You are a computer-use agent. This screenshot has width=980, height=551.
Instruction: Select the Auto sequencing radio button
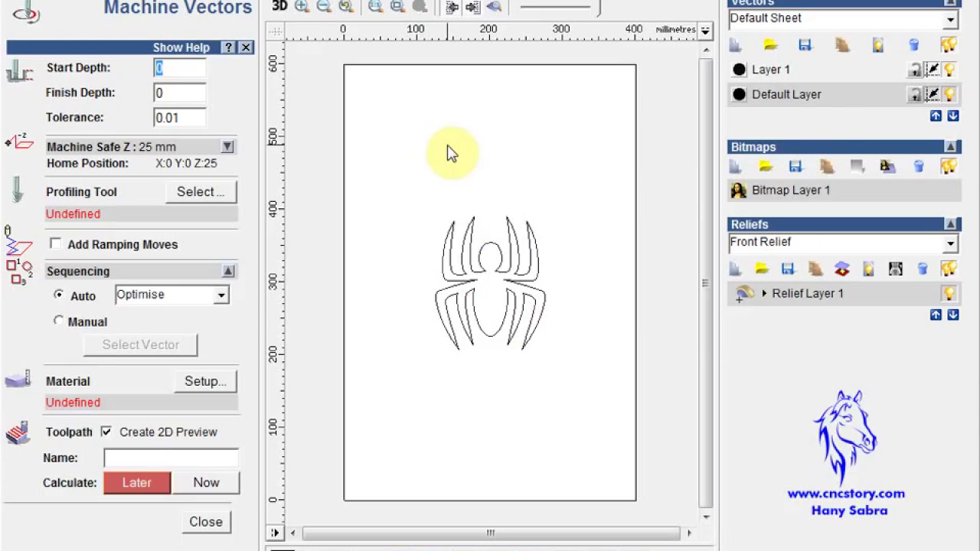pyautogui.click(x=59, y=295)
